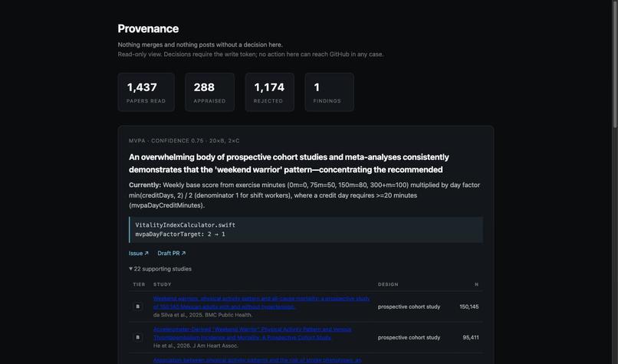Image resolution: width=618 pixels, height=364 pixels.
Task: Click the STUDY column header
Action: (x=163, y=284)
